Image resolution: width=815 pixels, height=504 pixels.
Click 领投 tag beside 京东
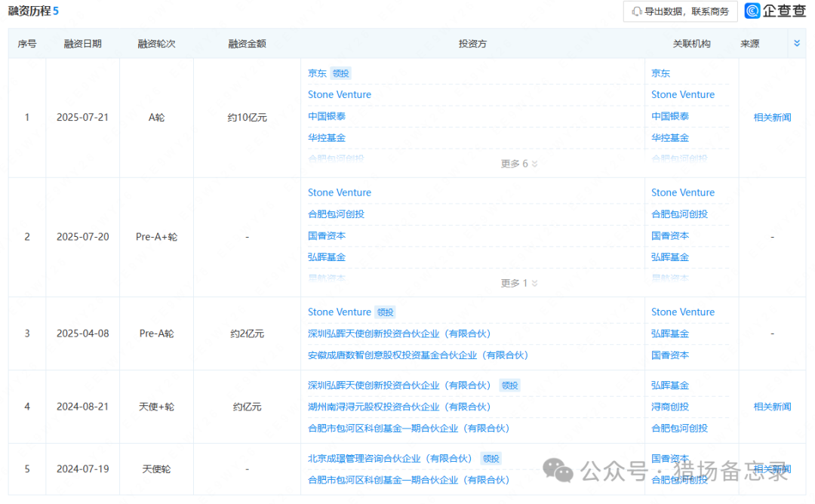click(341, 73)
